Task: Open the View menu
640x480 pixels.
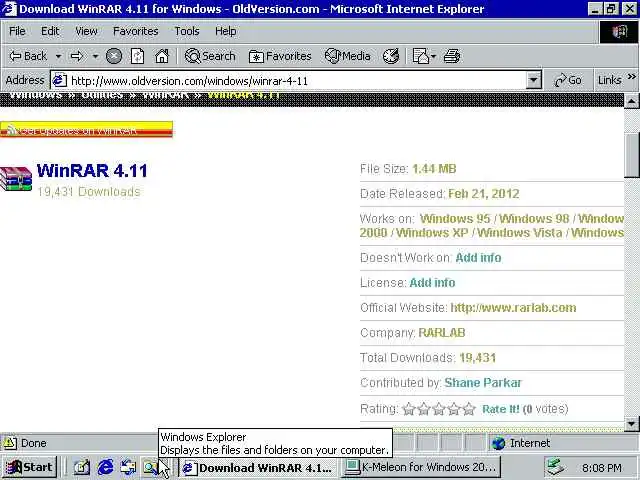Action: (x=86, y=31)
